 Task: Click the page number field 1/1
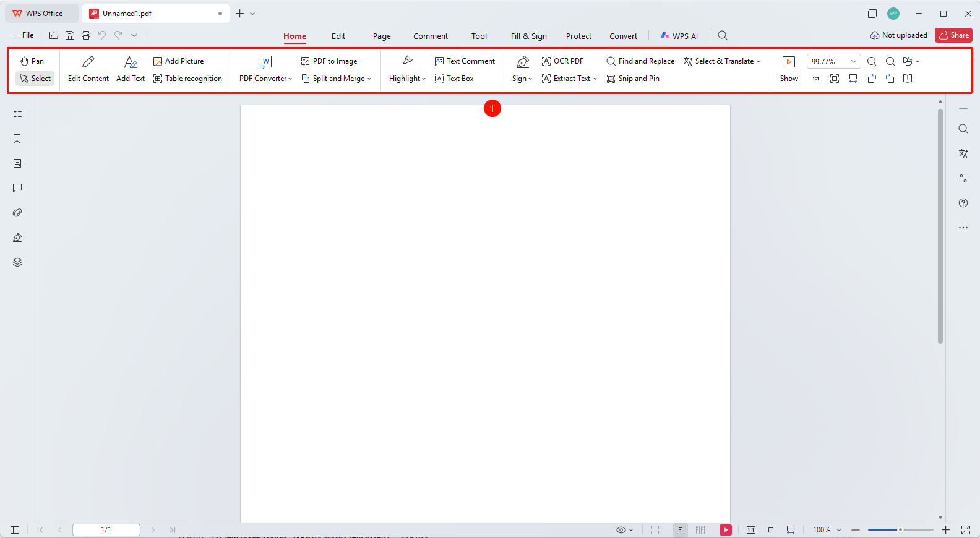click(x=106, y=530)
